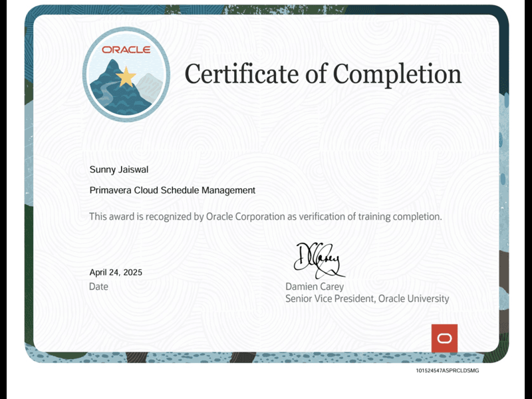
Task: Click the gold star in the badge
Action: [x=126, y=78]
